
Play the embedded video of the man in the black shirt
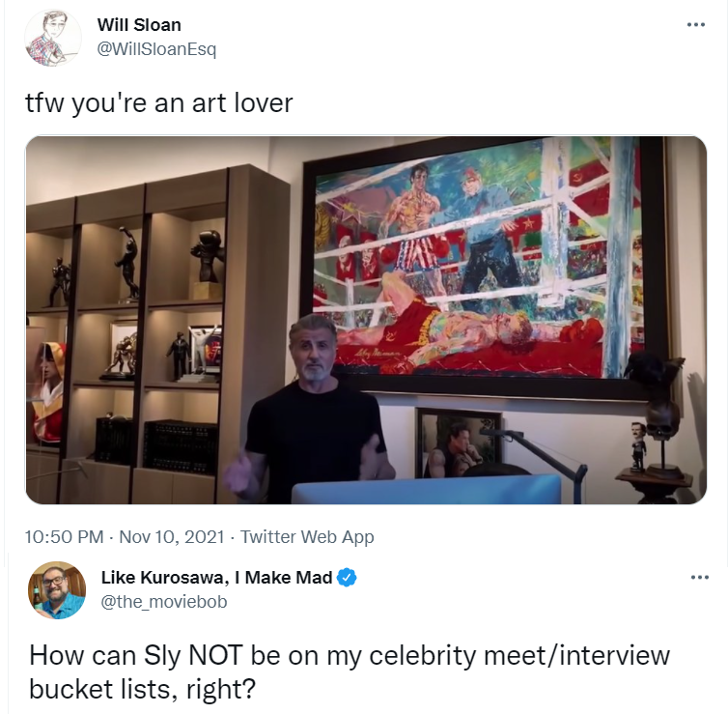[x=366, y=320]
